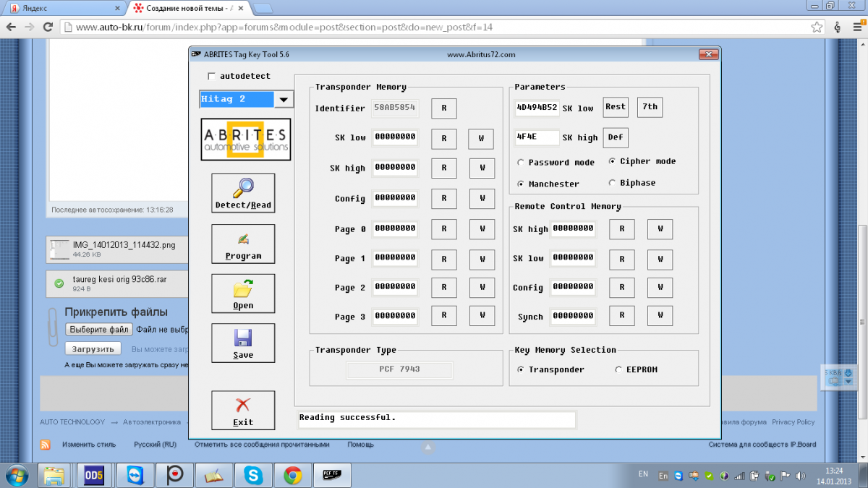Click the Reading successful status text
Viewport: 868px width, 488px height.
click(x=347, y=418)
